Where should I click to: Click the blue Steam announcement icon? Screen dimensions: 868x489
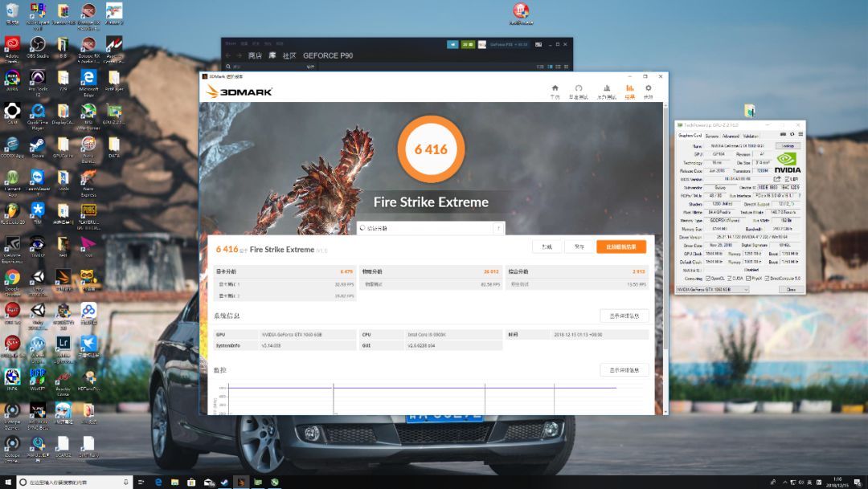point(452,44)
